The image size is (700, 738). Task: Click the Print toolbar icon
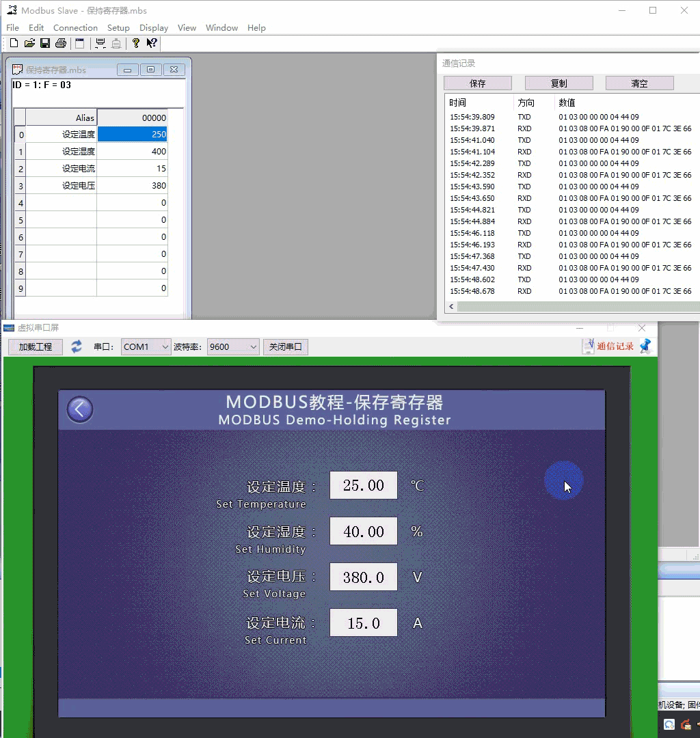click(x=61, y=43)
